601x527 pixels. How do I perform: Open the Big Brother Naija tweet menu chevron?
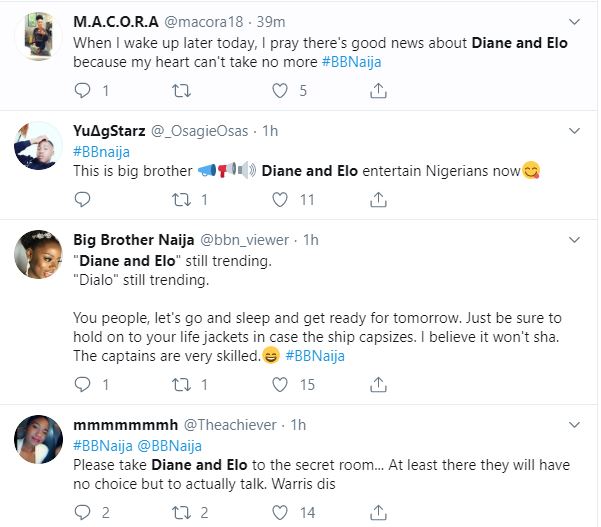click(574, 240)
